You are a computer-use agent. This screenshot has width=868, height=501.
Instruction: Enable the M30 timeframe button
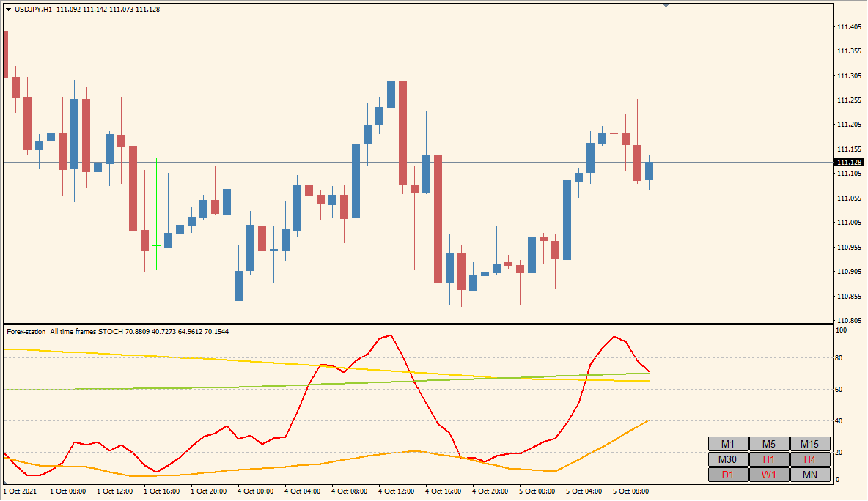click(728, 459)
